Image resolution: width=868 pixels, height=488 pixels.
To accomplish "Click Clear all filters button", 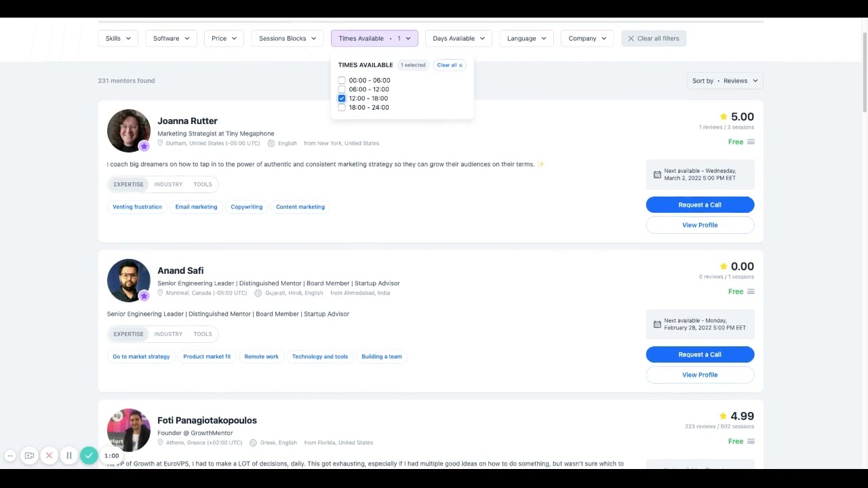I will (x=654, y=39).
